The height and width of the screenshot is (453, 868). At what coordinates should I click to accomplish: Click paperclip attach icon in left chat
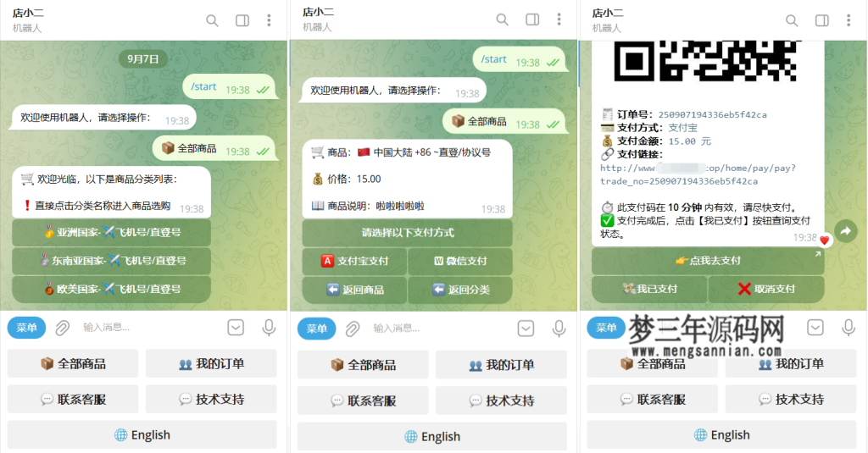(63, 328)
